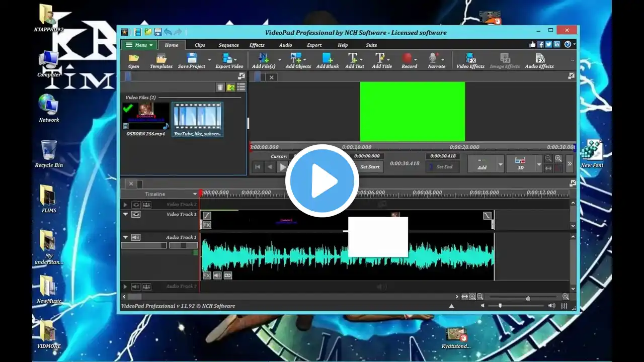Click the Narrate microphone icon
Viewport: 644px width, 362px height.
point(434,59)
